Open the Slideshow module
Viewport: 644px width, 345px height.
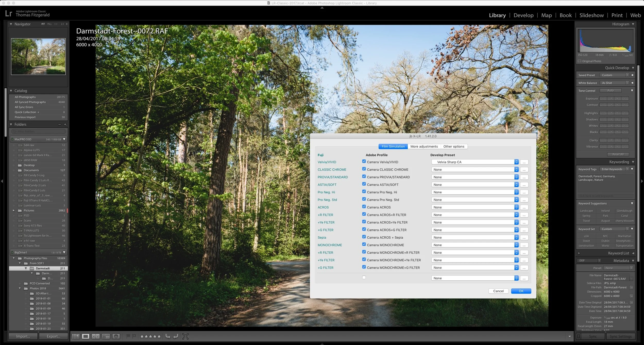591,15
